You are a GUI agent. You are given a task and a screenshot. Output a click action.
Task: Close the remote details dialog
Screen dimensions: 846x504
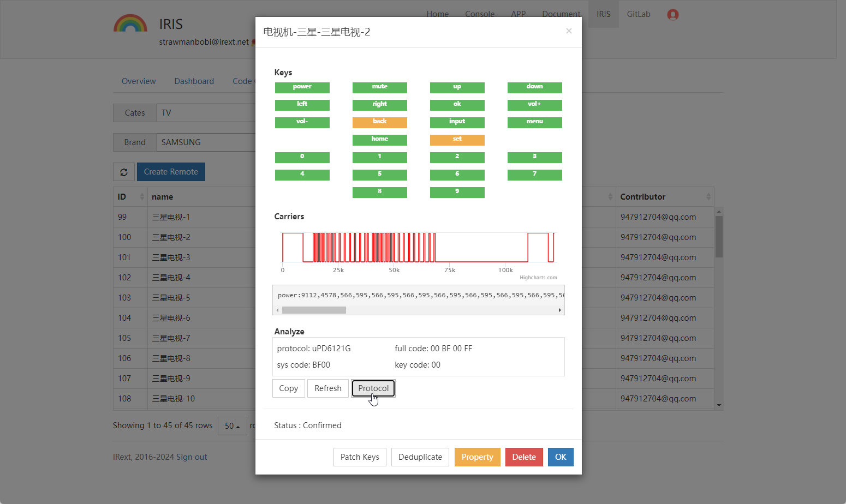click(569, 31)
